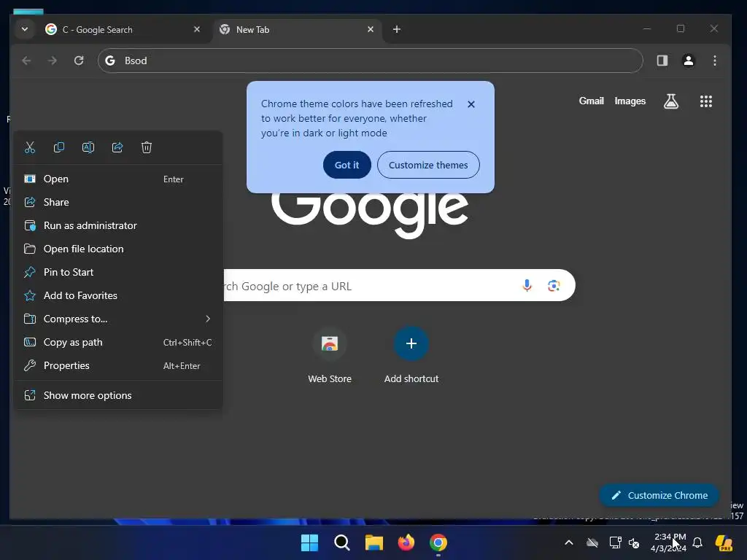Click the OneDrive tray icon
This screenshot has height=560, width=747.
(x=592, y=542)
